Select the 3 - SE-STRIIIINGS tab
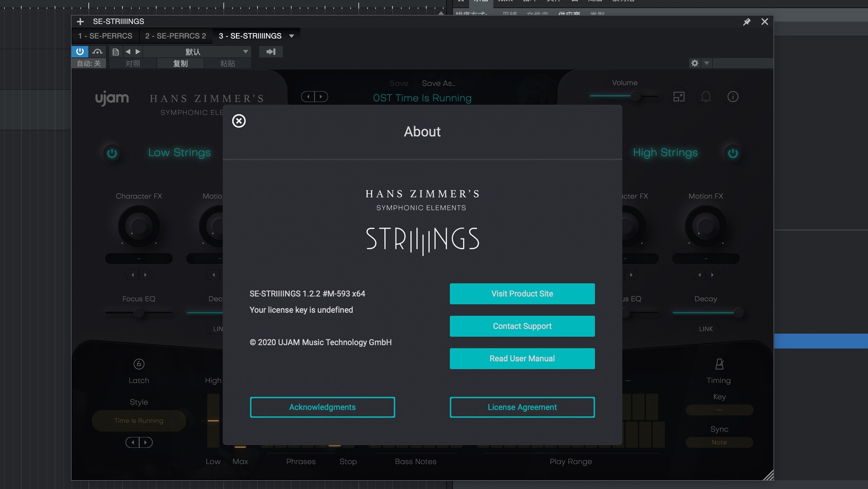The height and width of the screenshot is (489, 868). [x=250, y=36]
